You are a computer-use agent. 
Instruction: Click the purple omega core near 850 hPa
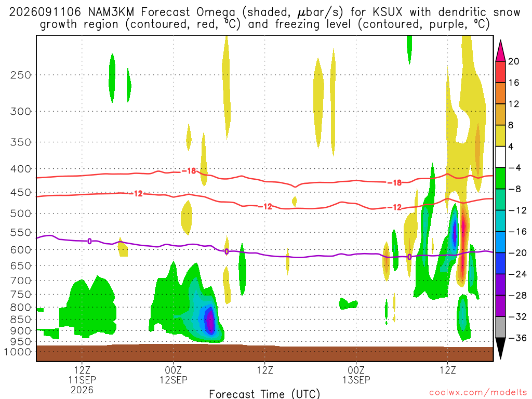210,320
